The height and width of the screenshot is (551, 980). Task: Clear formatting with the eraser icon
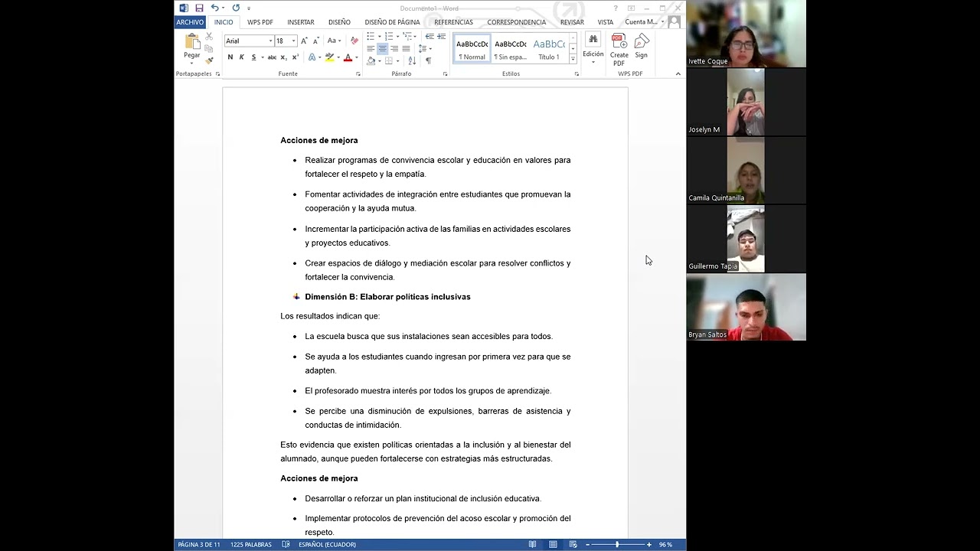point(354,41)
